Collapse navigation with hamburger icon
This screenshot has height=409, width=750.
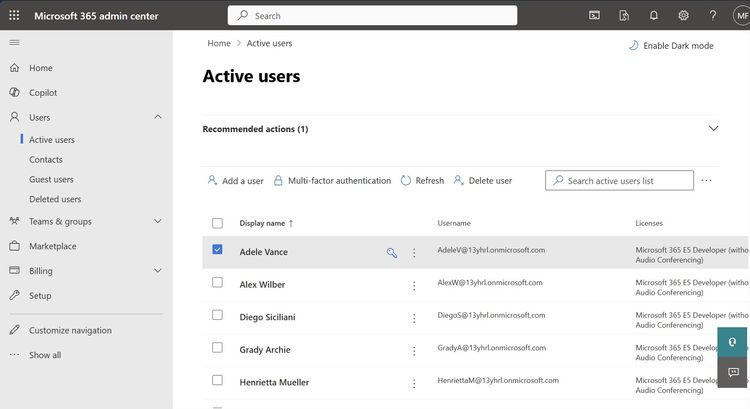tap(14, 42)
